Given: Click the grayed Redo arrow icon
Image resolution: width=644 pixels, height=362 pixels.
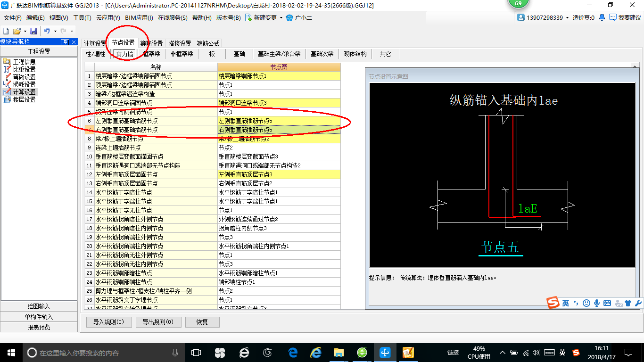Looking at the screenshot, I should [64, 31].
